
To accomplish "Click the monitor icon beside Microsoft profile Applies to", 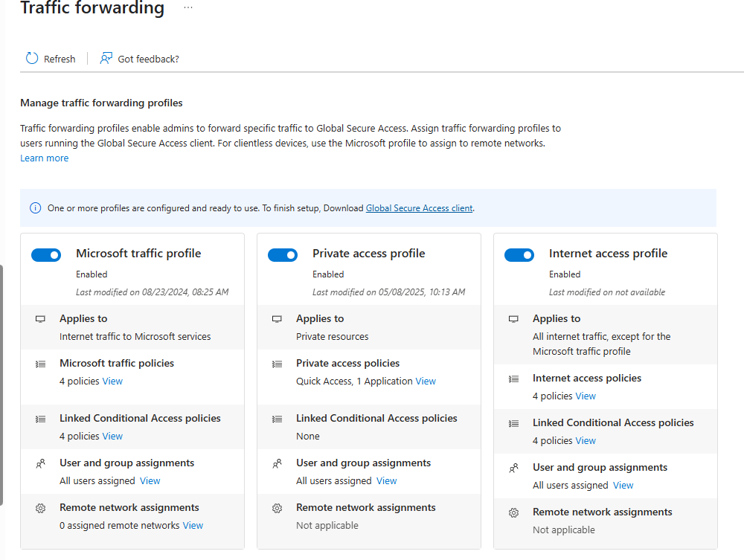I will click(40, 319).
